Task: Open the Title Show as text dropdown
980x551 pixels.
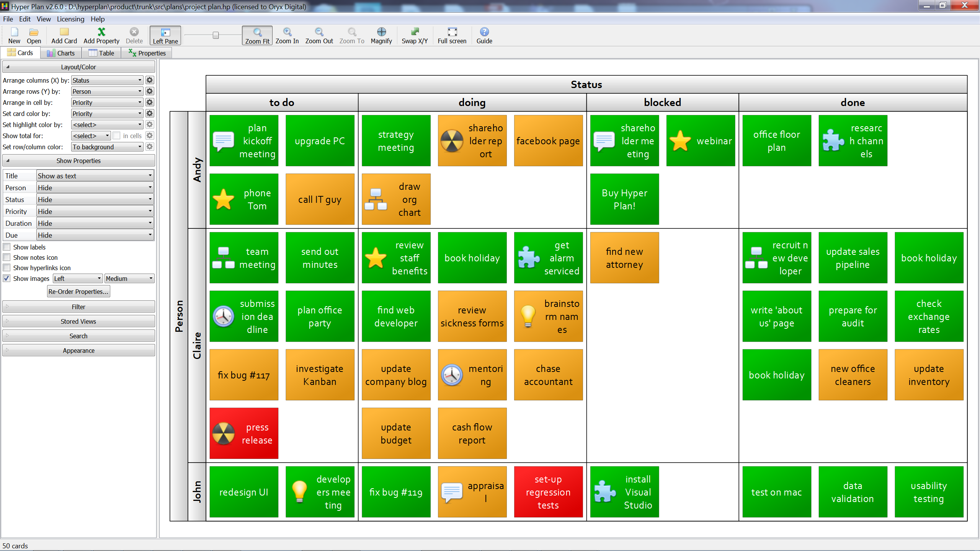Action: (95, 176)
